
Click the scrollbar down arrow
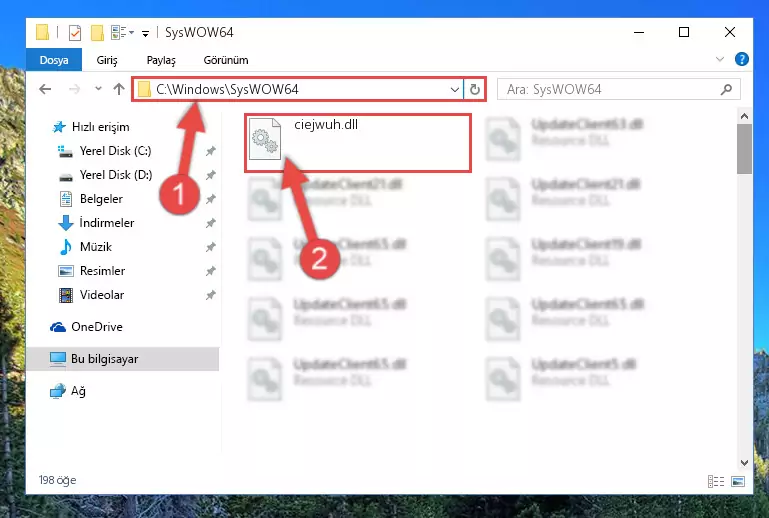pos(744,463)
